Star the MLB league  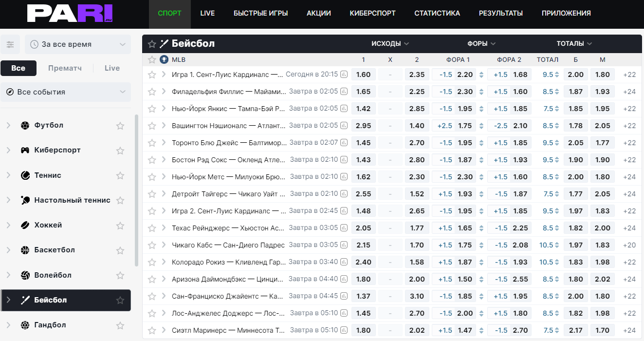click(152, 59)
